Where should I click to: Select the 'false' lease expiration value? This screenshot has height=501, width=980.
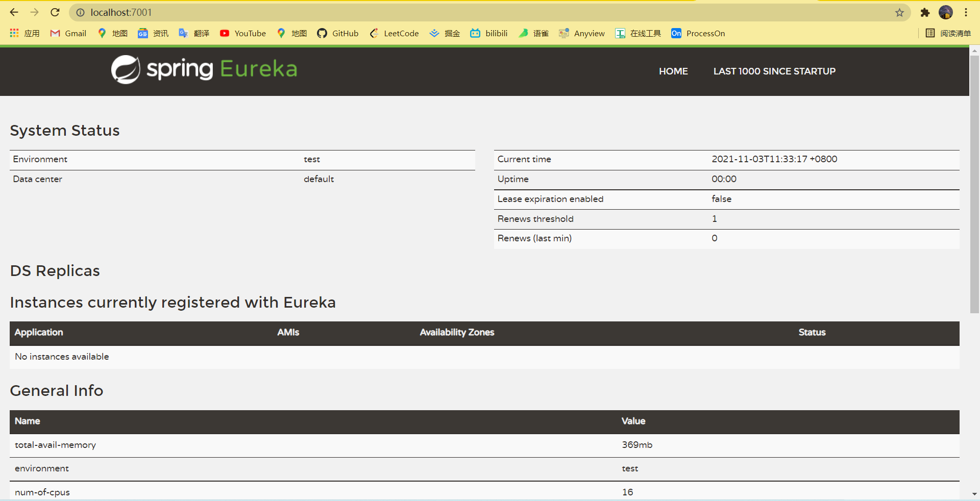tap(722, 199)
